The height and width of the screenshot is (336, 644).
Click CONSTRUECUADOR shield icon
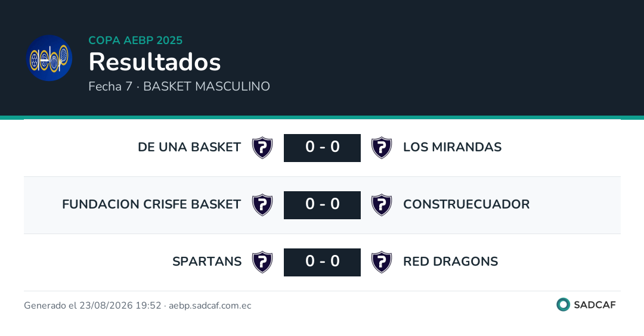pyautogui.click(x=382, y=205)
